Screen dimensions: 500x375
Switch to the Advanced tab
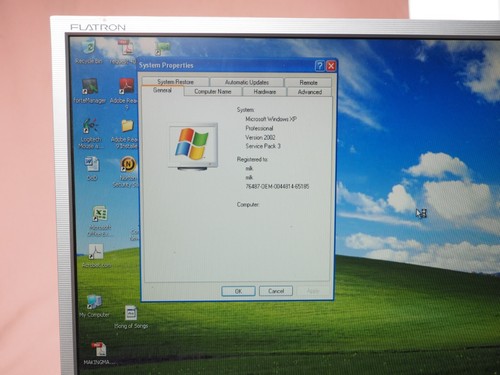tap(310, 92)
